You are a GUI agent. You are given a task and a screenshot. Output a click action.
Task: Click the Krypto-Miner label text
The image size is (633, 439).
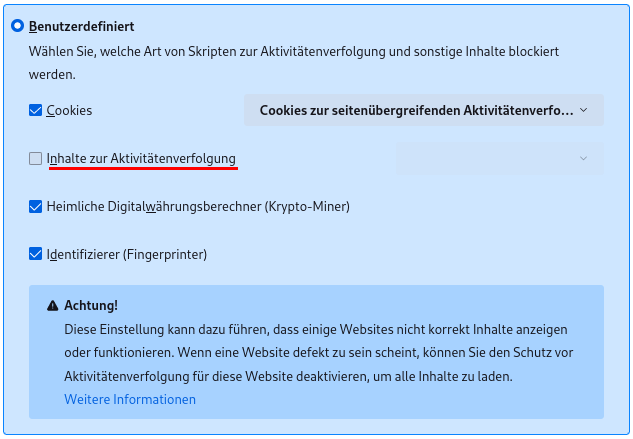tap(198, 206)
